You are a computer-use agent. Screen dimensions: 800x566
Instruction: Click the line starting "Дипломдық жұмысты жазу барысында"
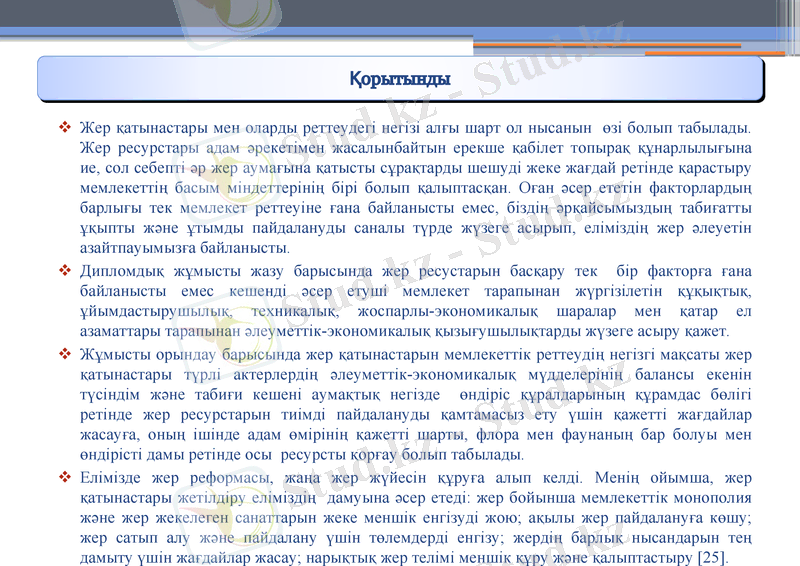tap(415, 271)
